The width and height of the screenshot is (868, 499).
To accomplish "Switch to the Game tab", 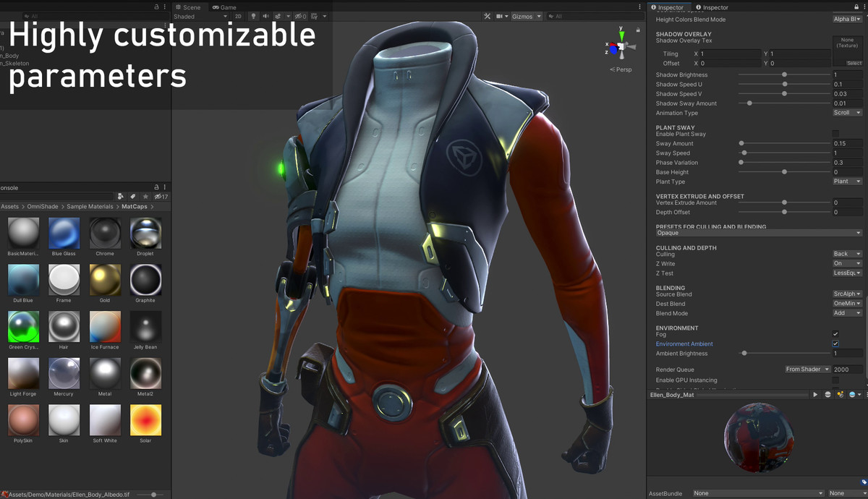I will point(224,7).
